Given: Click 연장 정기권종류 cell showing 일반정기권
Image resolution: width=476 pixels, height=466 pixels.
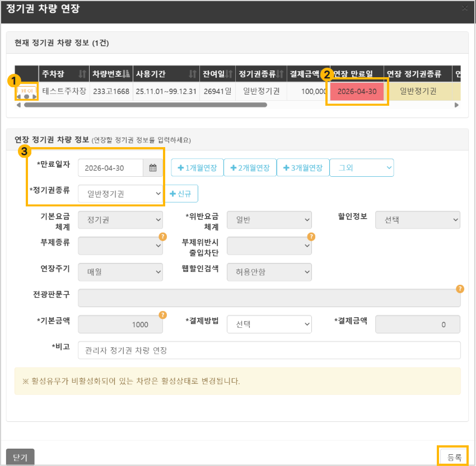Looking at the screenshot, I should point(418,91).
